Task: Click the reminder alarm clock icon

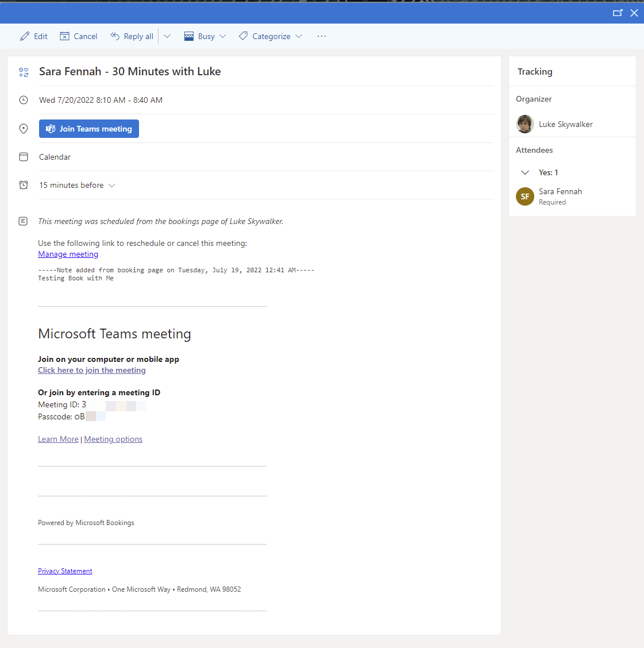Action: [x=24, y=185]
